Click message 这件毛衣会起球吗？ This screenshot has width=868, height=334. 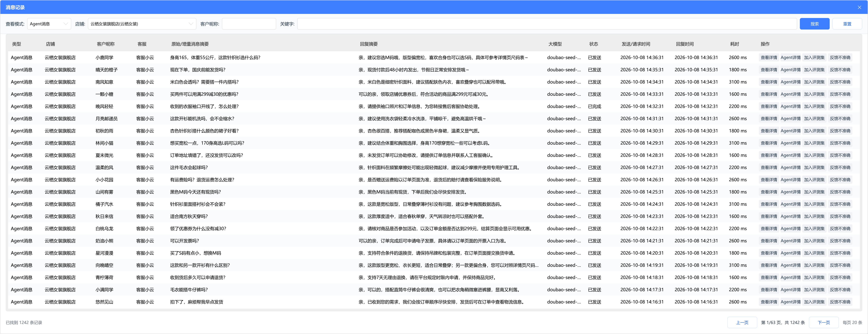tap(189, 168)
